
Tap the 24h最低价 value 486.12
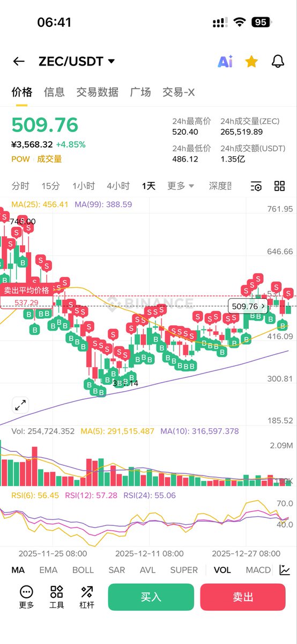pyautogui.click(x=185, y=159)
